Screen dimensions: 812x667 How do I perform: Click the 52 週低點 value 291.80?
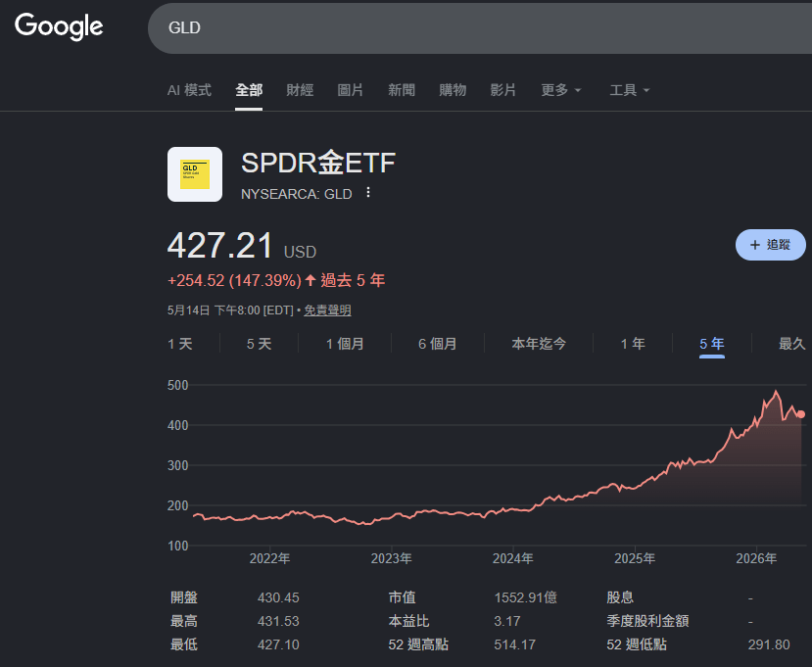(769, 644)
